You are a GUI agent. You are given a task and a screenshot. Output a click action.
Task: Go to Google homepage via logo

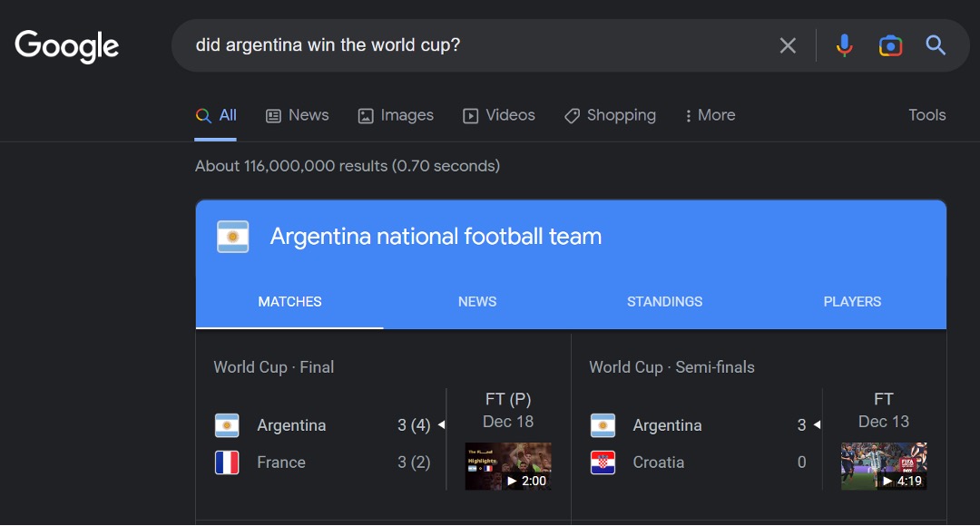pos(67,46)
